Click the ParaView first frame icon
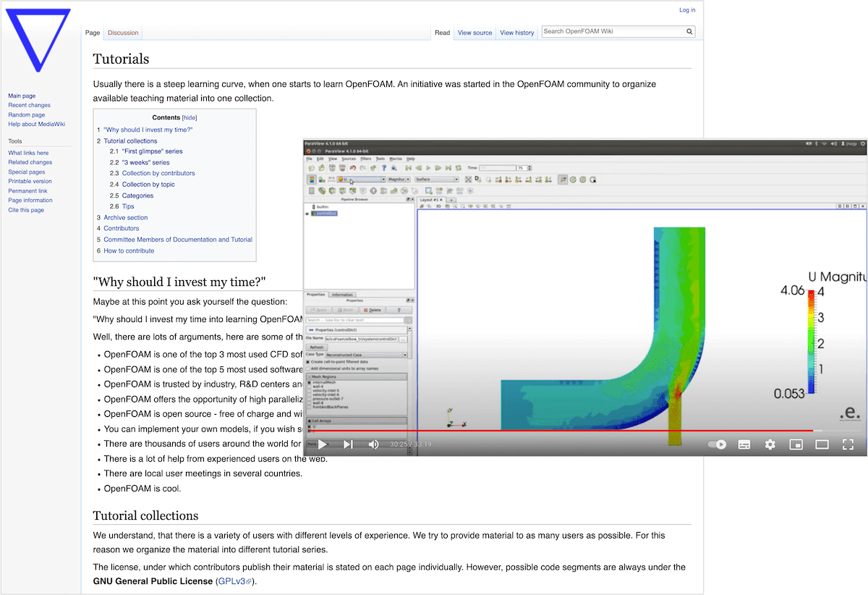Viewport: 868px width, 595px height. [x=409, y=168]
